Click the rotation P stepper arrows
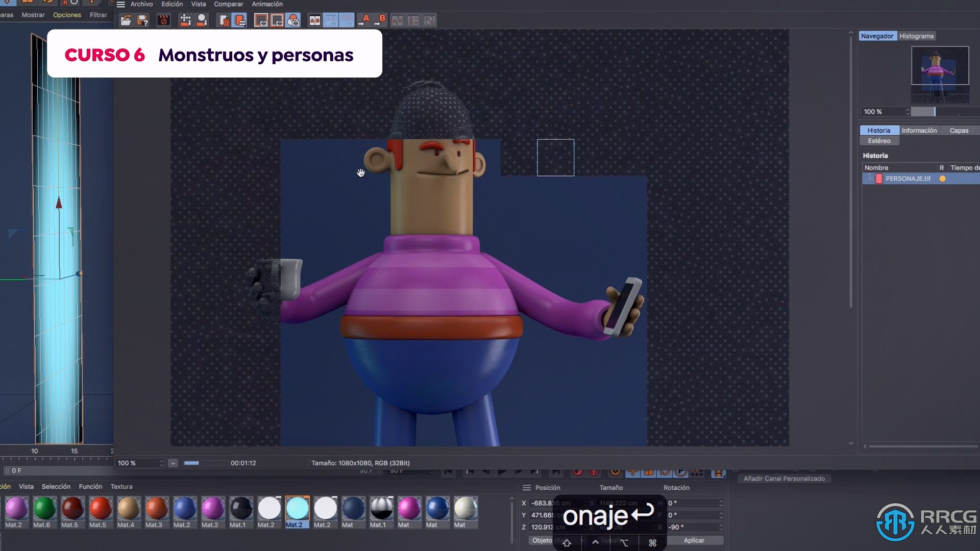The image size is (980, 551). coord(721,515)
